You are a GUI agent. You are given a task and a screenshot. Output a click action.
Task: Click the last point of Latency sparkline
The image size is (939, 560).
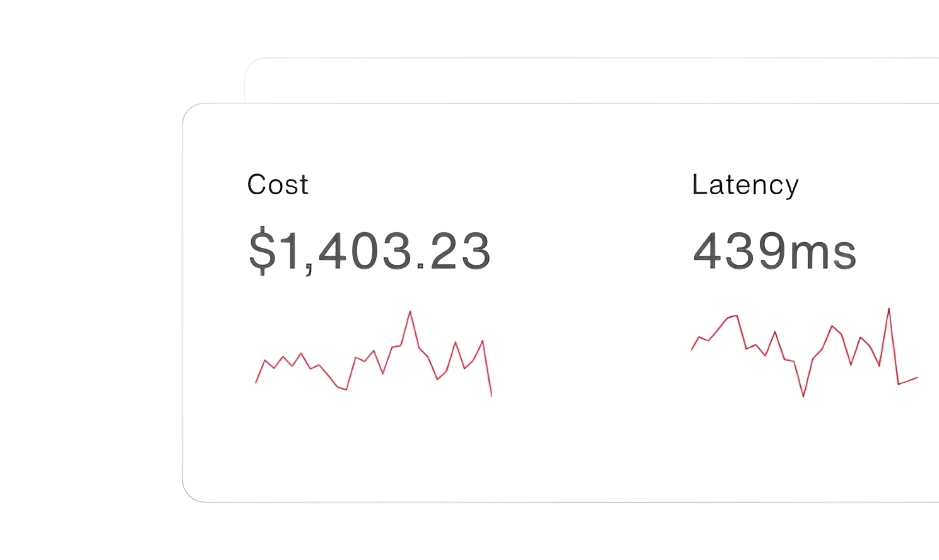tap(917, 378)
